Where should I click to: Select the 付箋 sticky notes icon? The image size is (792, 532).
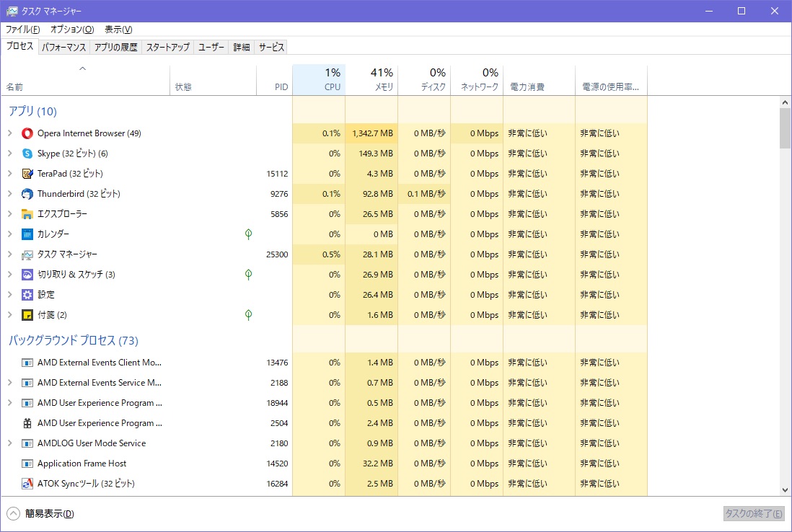pyautogui.click(x=27, y=314)
